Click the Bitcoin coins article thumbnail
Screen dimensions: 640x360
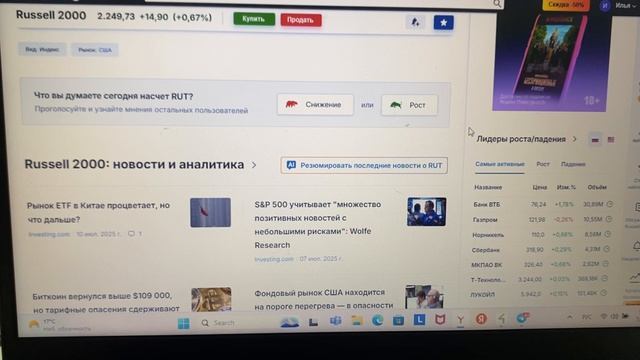coord(211,299)
